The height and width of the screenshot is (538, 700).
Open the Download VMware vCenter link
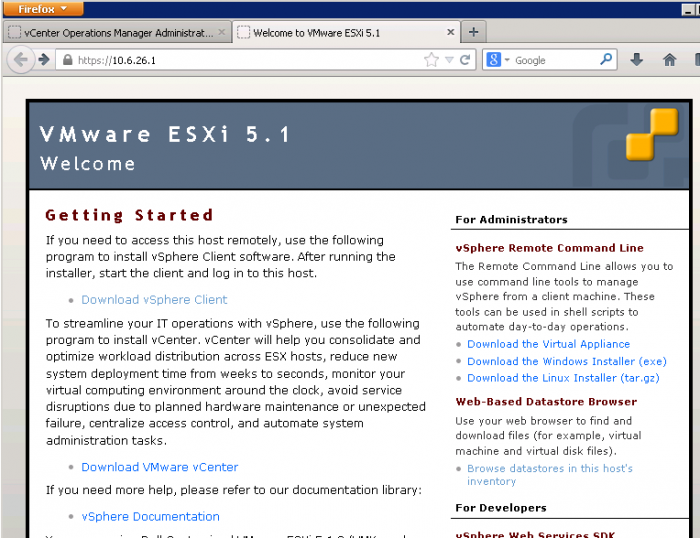[x=159, y=467]
